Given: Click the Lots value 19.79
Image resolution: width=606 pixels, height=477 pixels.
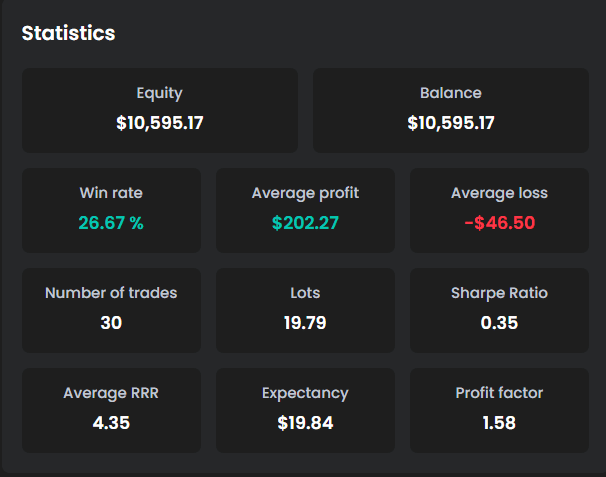Looking at the screenshot, I should (x=305, y=323).
